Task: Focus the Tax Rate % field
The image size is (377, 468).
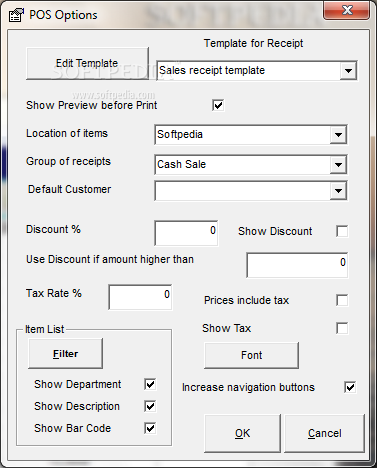Action: (140, 297)
